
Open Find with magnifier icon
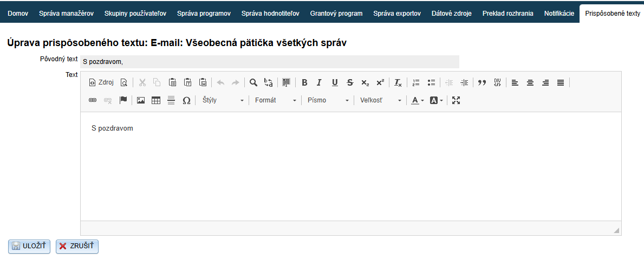253,82
